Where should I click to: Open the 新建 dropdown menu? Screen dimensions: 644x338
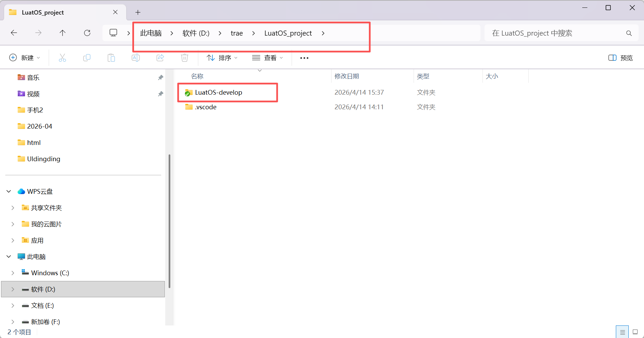[x=25, y=58]
